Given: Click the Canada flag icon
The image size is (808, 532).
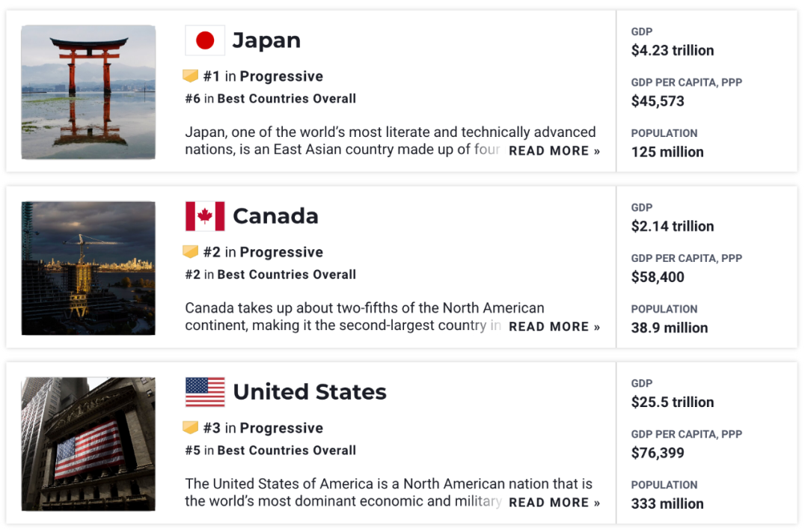Looking at the screenshot, I should pyautogui.click(x=205, y=216).
